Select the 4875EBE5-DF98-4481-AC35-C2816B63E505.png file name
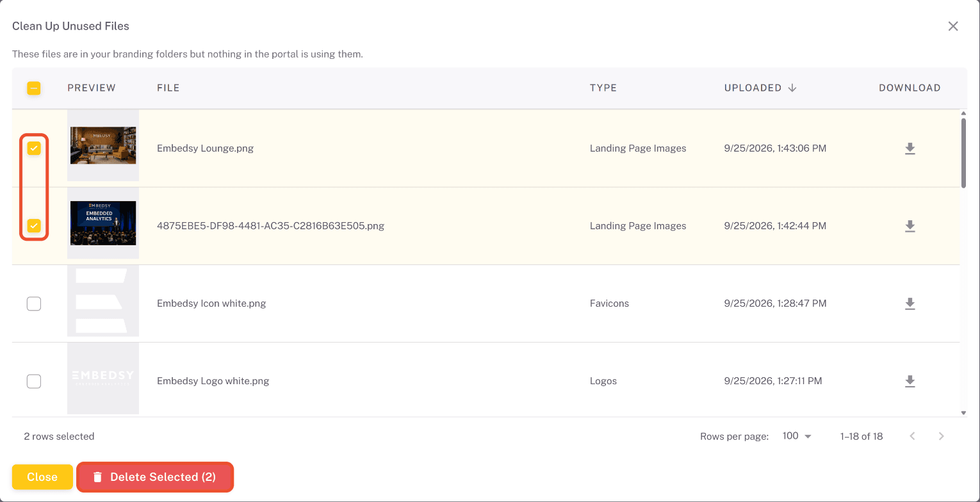This screenshot has height=502, width=980. click(271, 226)
